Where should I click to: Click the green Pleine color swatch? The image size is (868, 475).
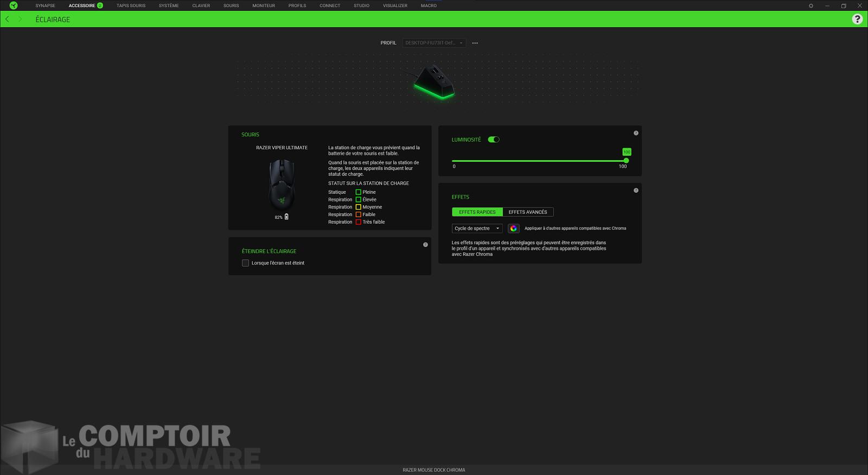coord(358,192)
